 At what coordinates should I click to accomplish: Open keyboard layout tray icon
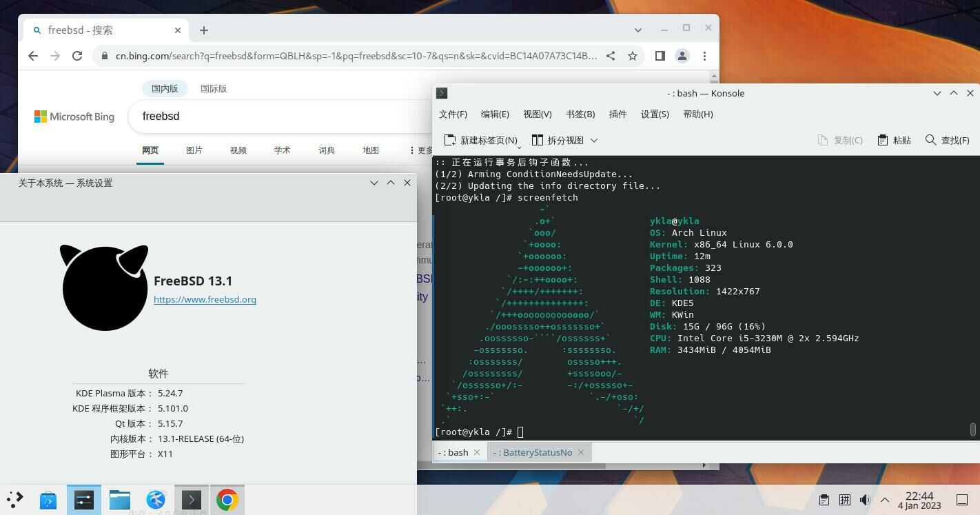(845, 500)
